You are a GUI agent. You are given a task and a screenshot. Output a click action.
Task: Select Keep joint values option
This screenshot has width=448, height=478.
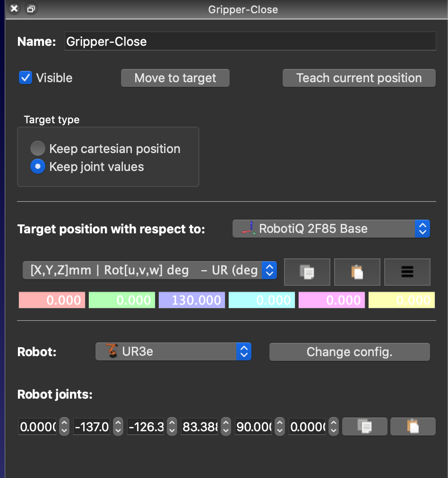coord(38,167)
